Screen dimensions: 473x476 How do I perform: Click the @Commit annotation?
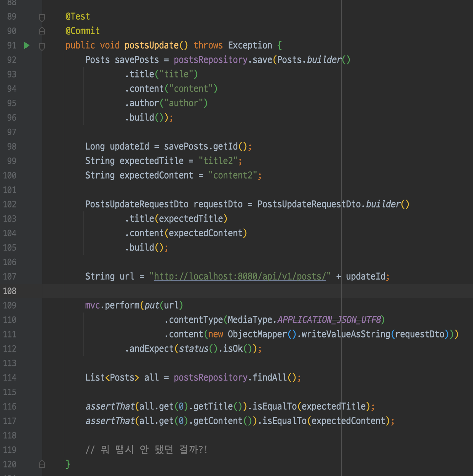tap(83, 31)
